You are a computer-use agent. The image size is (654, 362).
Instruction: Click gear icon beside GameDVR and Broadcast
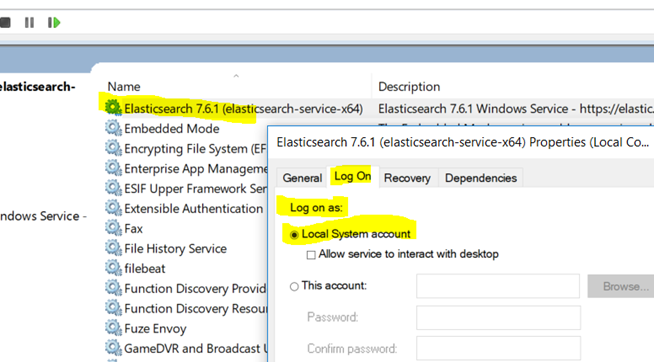(x=113, y=348)
